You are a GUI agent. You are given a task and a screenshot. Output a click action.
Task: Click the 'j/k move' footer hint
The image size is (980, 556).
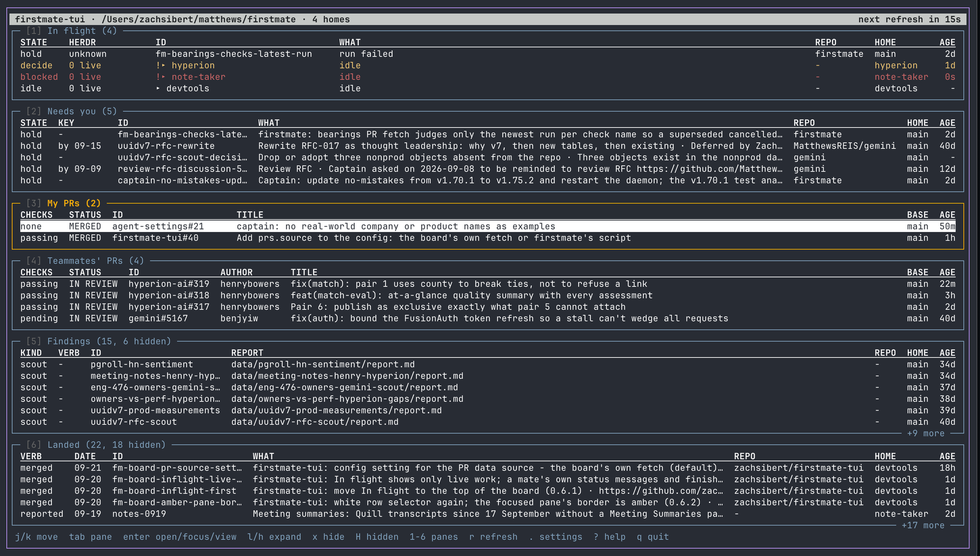36,537
